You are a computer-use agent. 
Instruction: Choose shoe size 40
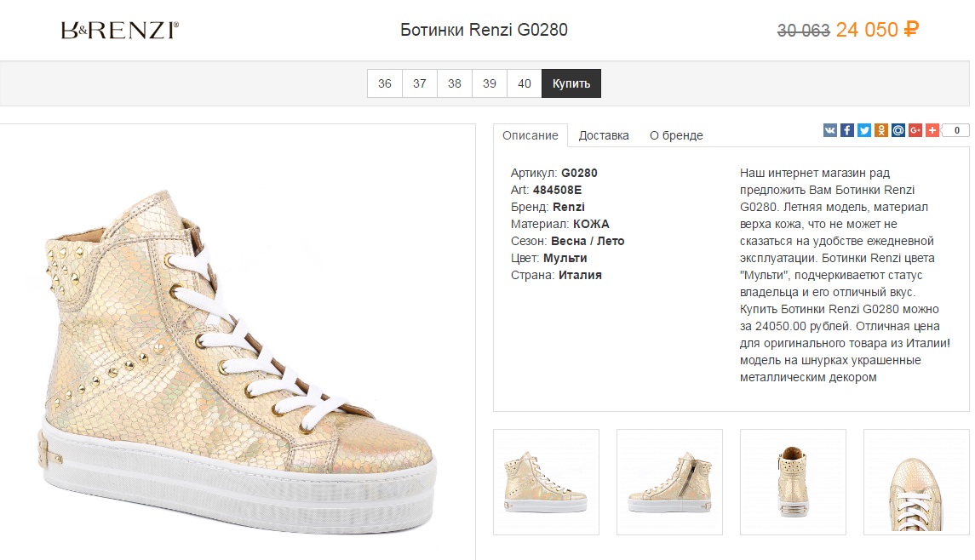(x=525, y=83)
